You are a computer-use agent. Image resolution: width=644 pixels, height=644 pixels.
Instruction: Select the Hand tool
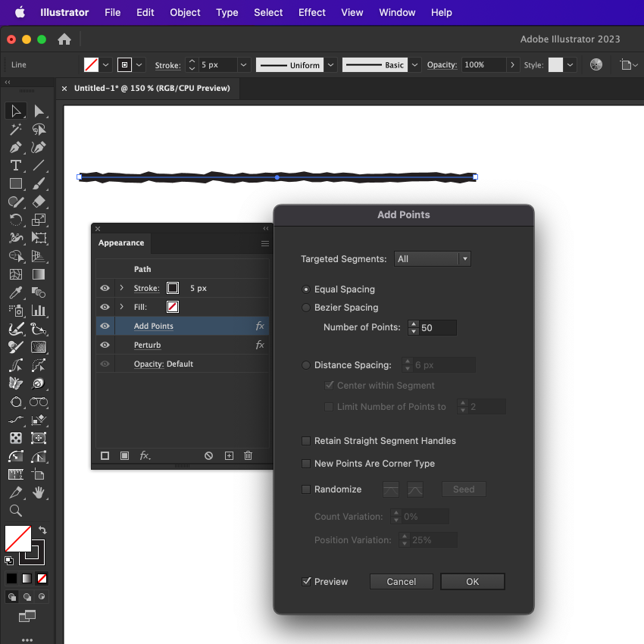point(39,492)
